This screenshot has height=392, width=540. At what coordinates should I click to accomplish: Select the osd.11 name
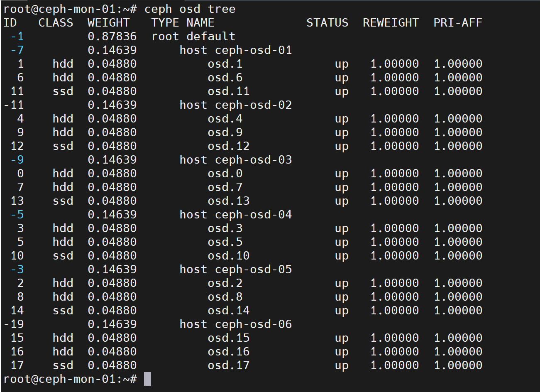pos(229,91)
